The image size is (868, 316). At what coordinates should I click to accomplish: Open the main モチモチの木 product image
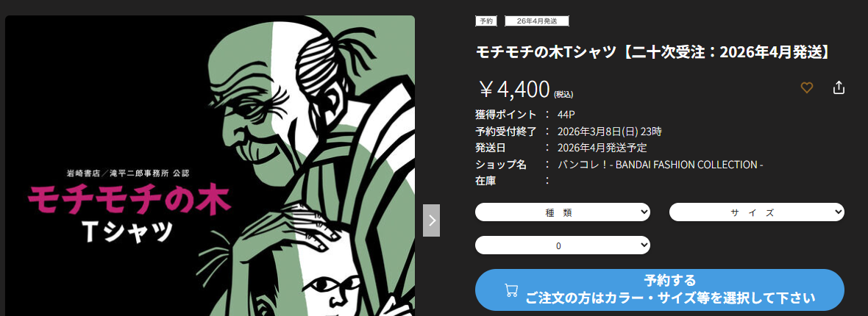tap(210, 165)
